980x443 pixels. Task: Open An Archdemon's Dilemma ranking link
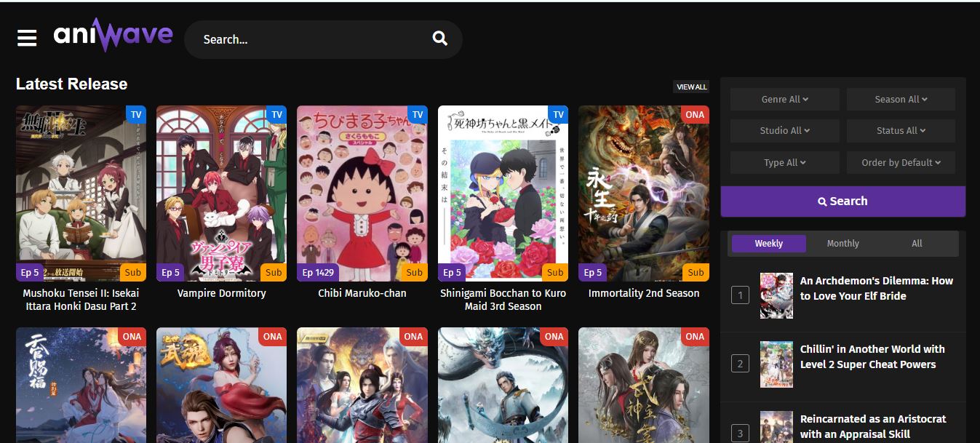pyautogui.click(x=877, y=288)
